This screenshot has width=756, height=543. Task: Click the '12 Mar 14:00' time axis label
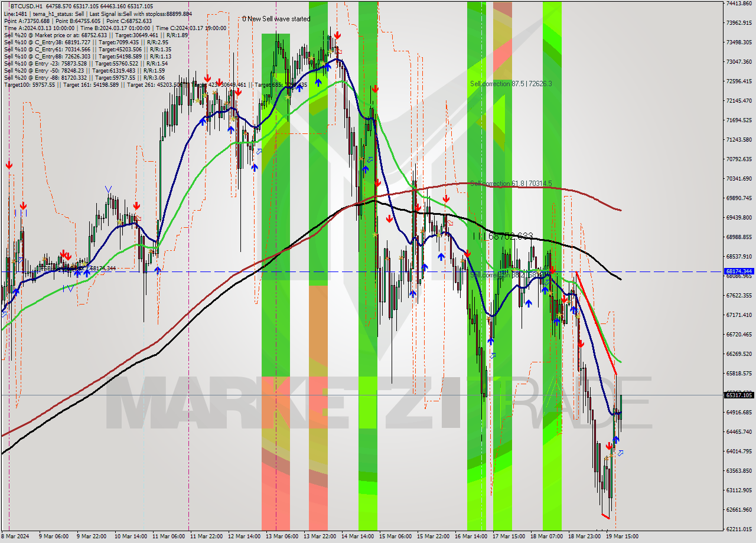245,537
